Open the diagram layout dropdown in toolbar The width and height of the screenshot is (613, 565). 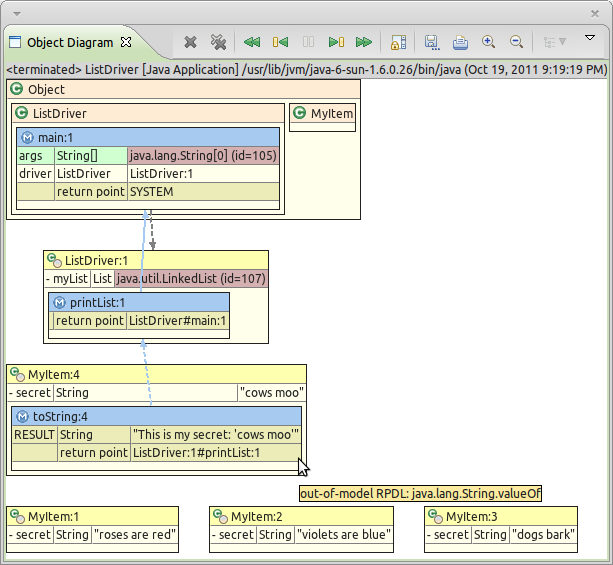coord(553,42)
